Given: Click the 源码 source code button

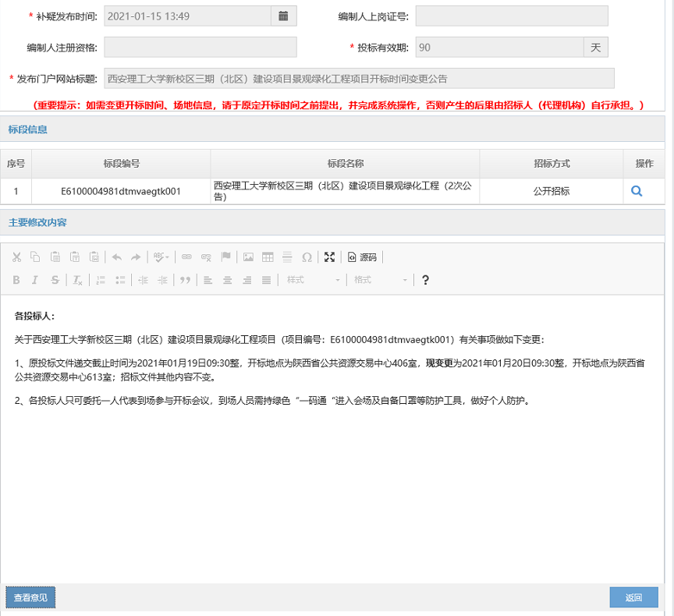Looking at the screenshot, I should 362,257.
